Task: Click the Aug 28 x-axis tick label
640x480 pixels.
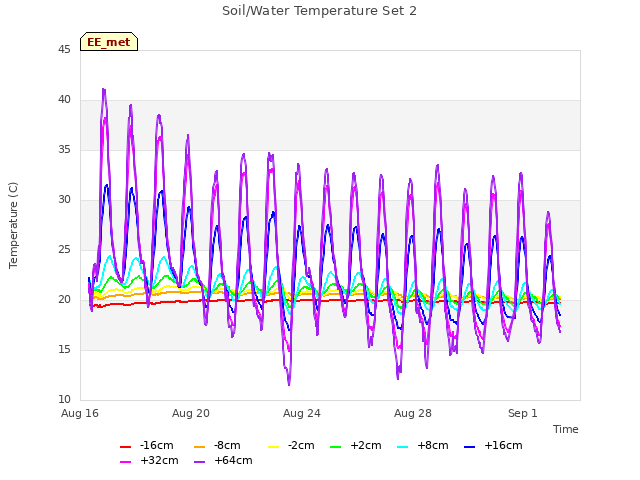Action: (x=413, y=413)
